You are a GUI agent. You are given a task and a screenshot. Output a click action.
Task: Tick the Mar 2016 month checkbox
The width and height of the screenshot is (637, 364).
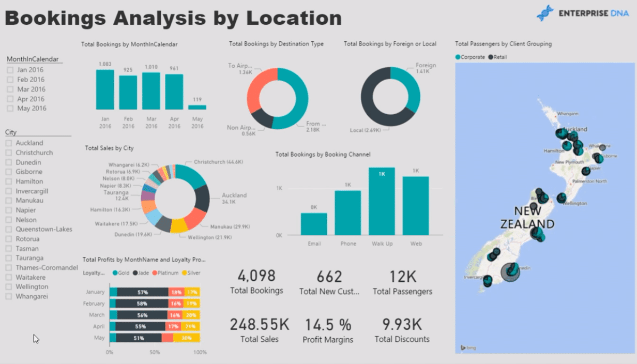tap(10, 89)
